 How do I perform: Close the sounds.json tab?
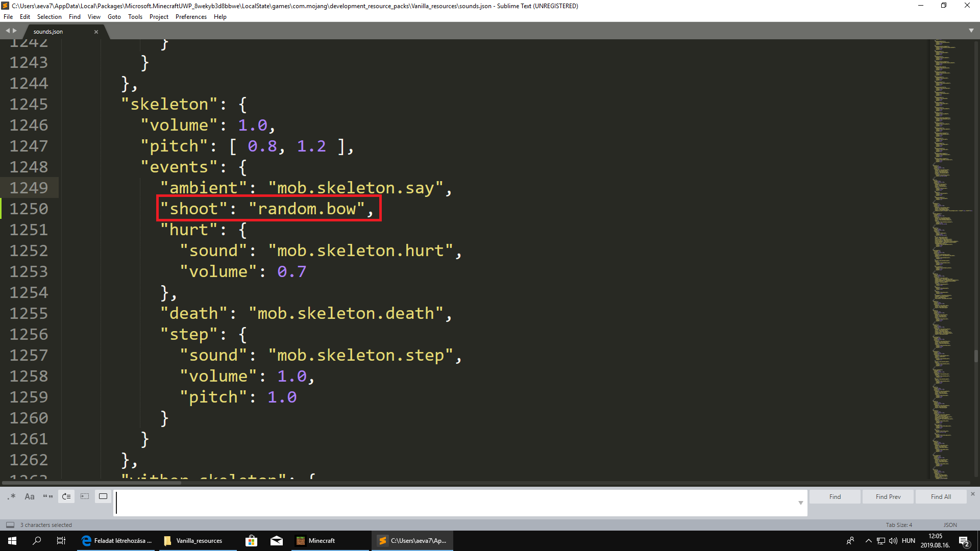96,32
